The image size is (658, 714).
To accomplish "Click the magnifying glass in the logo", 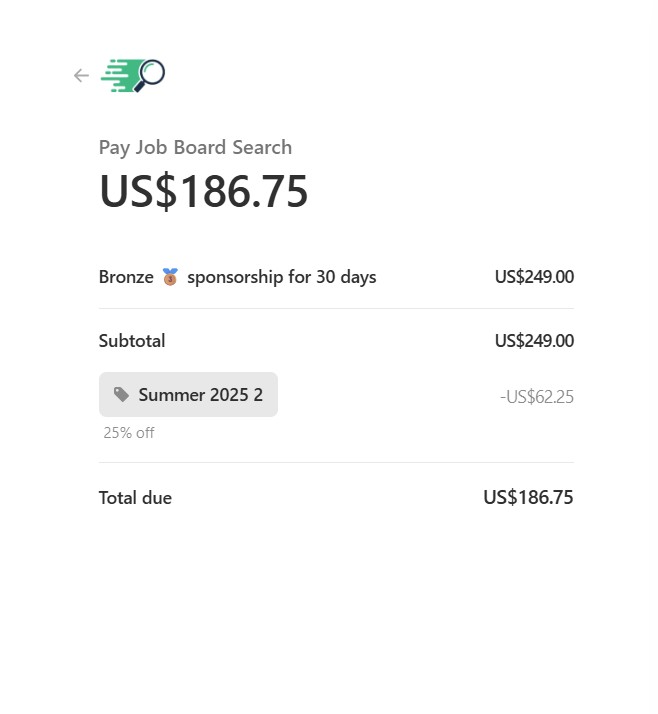I will 151,73.
